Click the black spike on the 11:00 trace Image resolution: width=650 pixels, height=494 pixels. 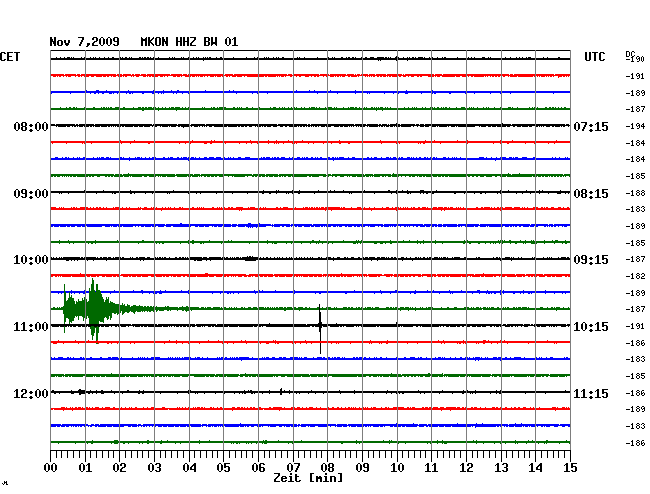(x=320, y=328)
